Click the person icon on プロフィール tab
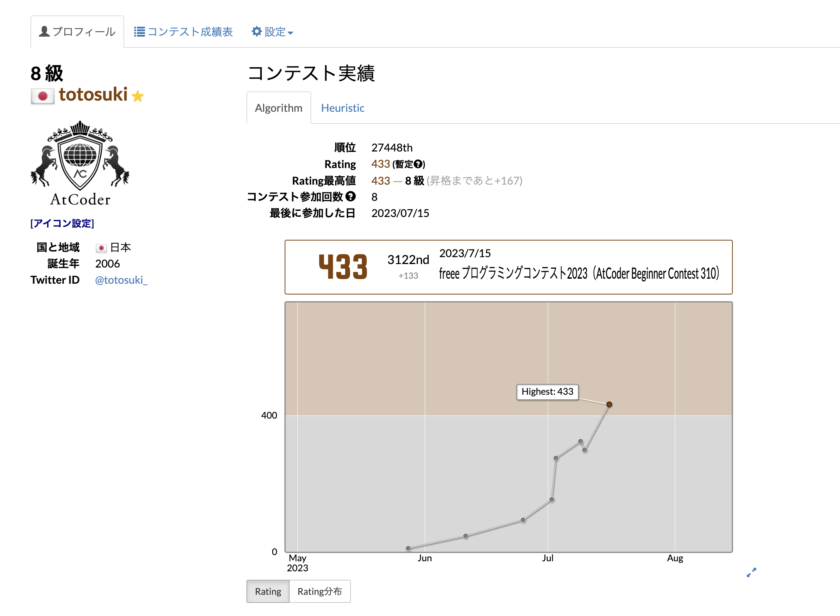840x616 pixels. tap(44, 31)
